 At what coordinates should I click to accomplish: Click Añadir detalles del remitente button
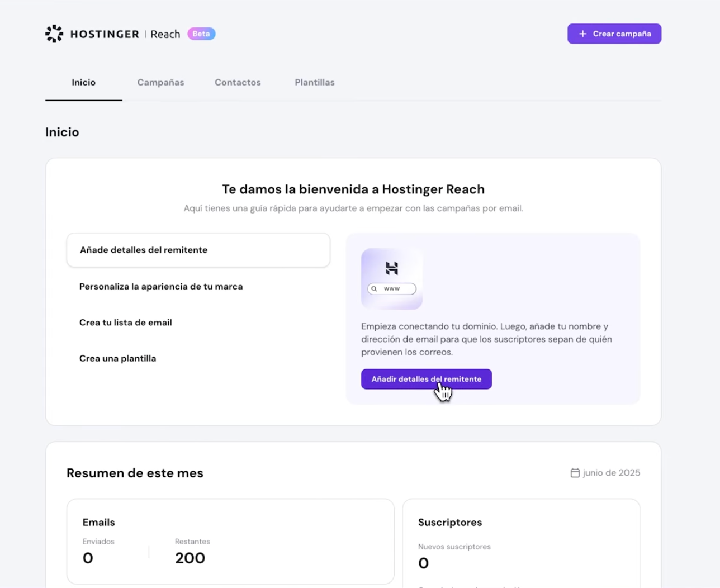tap(427, 379)
